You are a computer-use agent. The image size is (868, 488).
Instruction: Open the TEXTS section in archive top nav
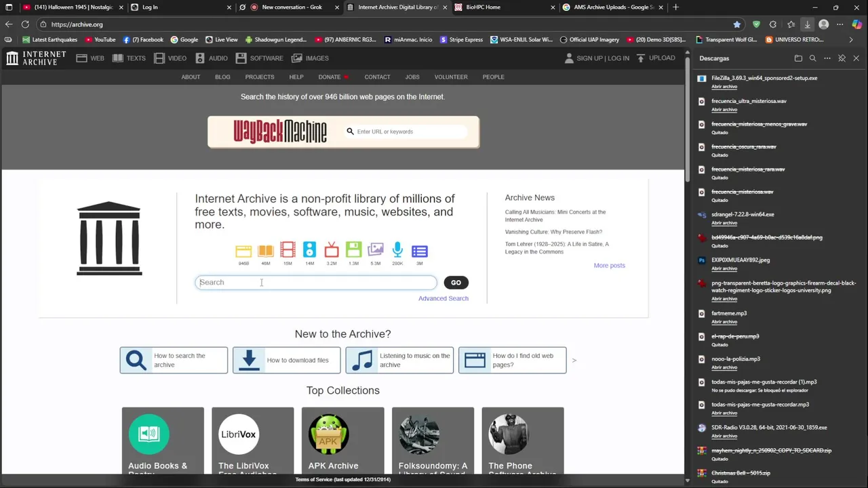[x=129, y=58]
